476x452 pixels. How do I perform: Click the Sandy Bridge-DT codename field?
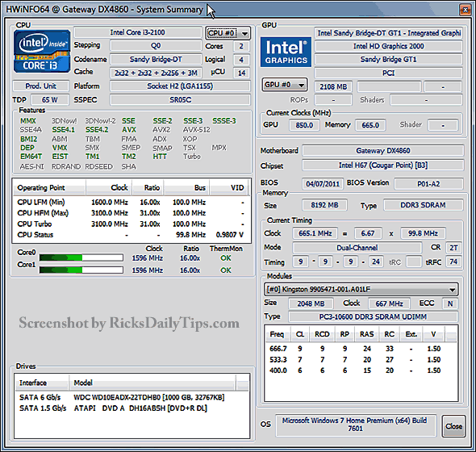click(156, 59)
